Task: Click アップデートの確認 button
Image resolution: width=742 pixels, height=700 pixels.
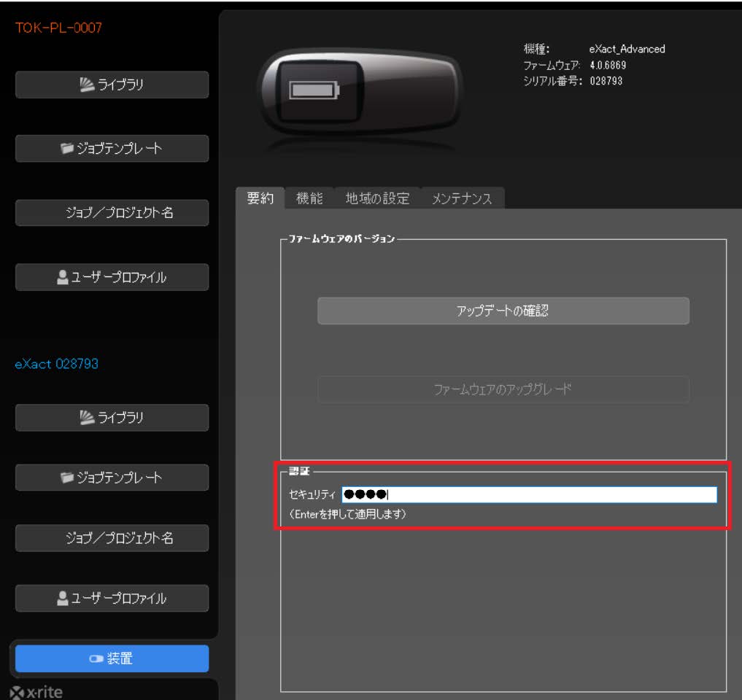Action: [x=503, y=311]
